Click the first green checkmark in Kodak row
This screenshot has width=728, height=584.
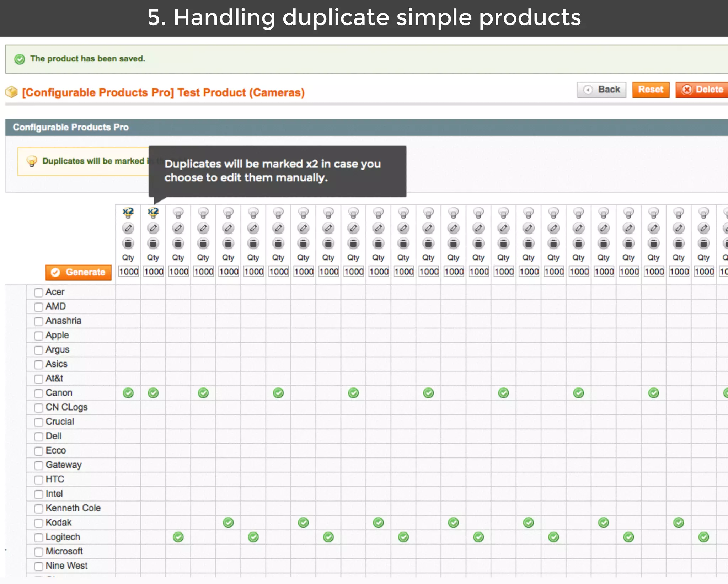pos(228,523)
